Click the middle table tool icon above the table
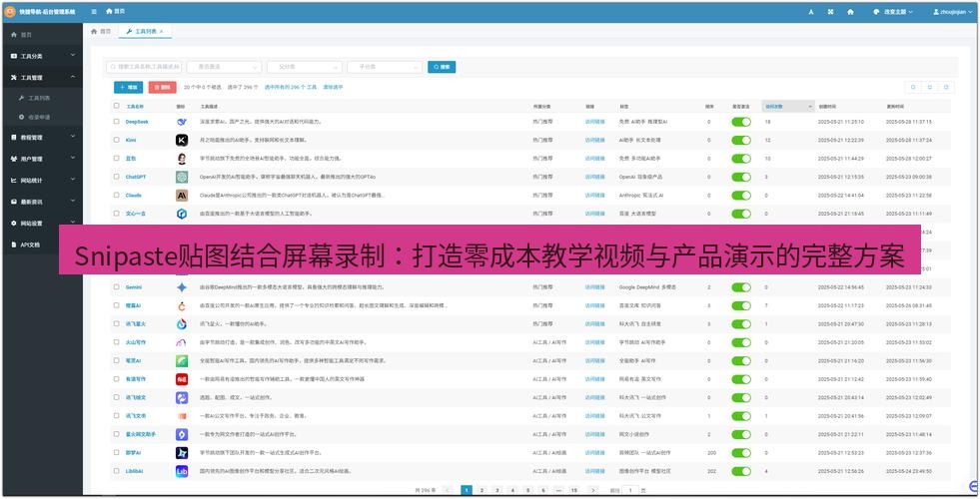This screenshot has height=499, width=980. [x=929, y=88]
